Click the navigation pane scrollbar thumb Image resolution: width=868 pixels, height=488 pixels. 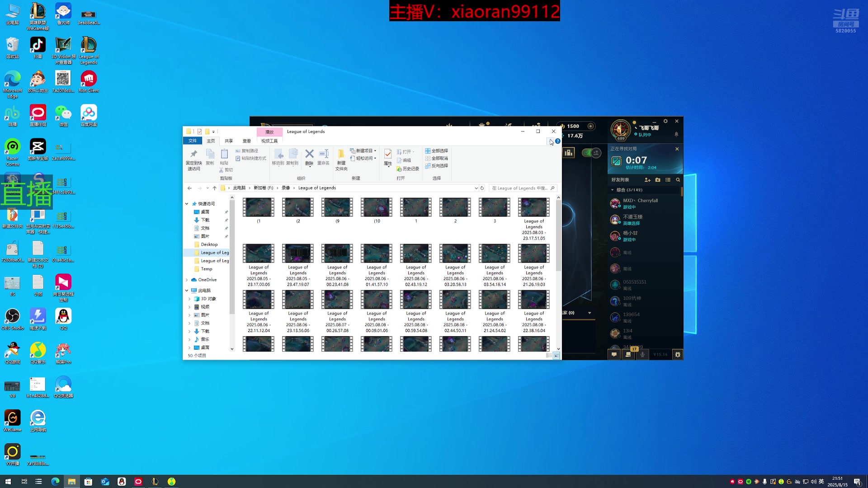(232, 257)
